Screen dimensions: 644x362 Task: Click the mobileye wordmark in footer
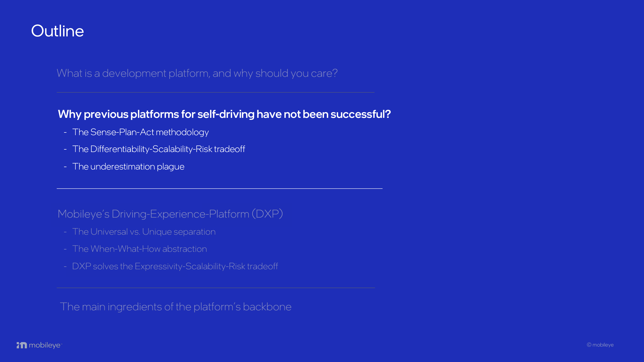tap(45, 345)
